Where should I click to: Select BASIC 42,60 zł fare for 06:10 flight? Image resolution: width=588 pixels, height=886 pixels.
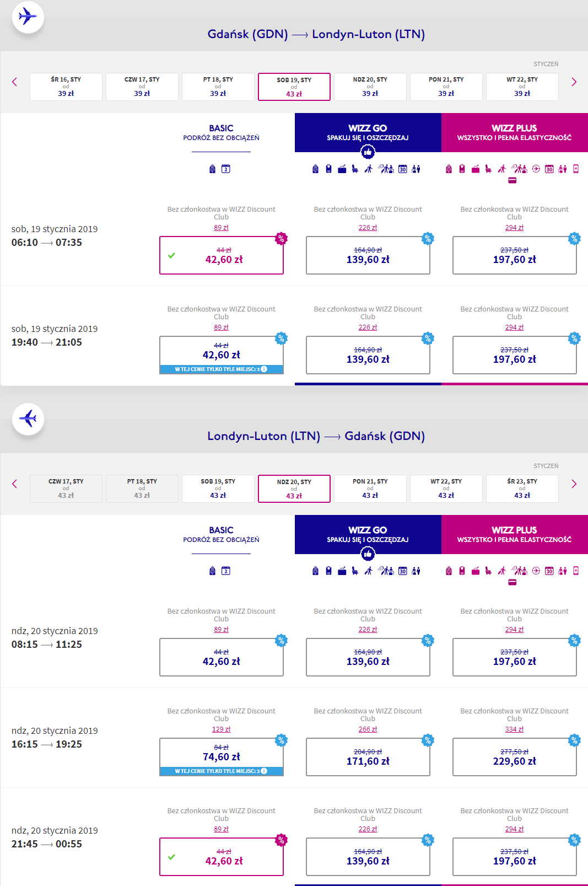pyautogui.click(x=222, y=255)
